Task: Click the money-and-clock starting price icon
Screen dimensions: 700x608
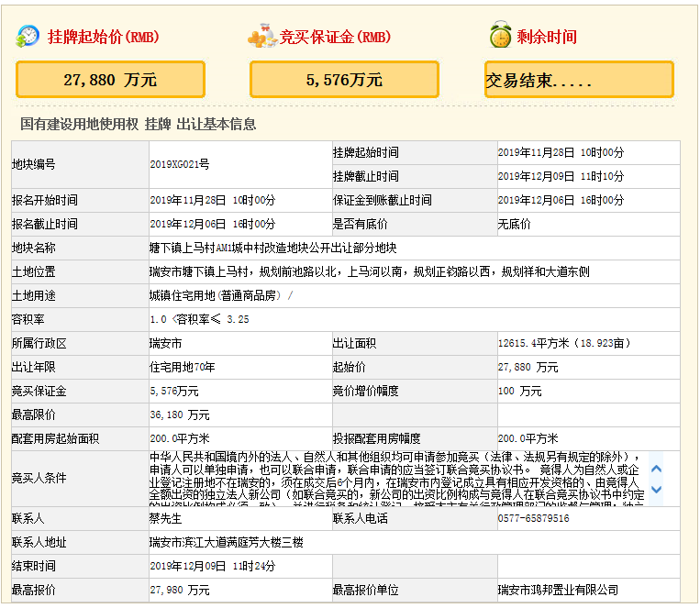Action: [x=28, y=37]
